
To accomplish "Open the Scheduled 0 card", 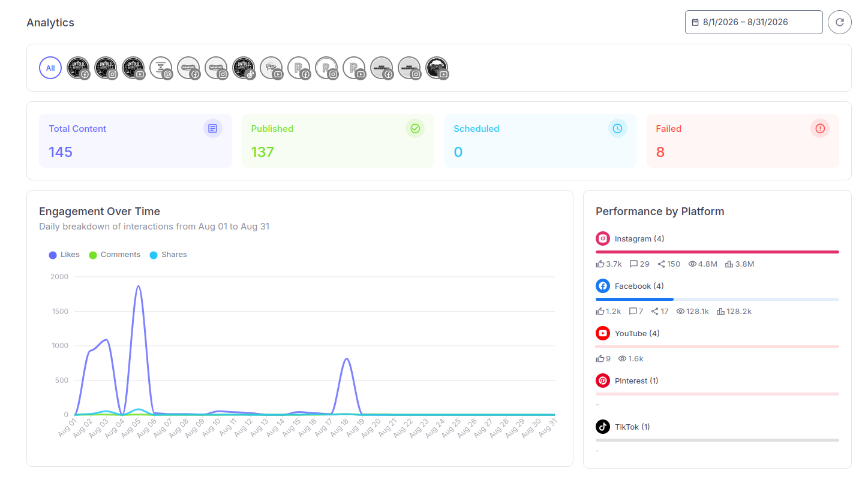I will coord(540,141).
